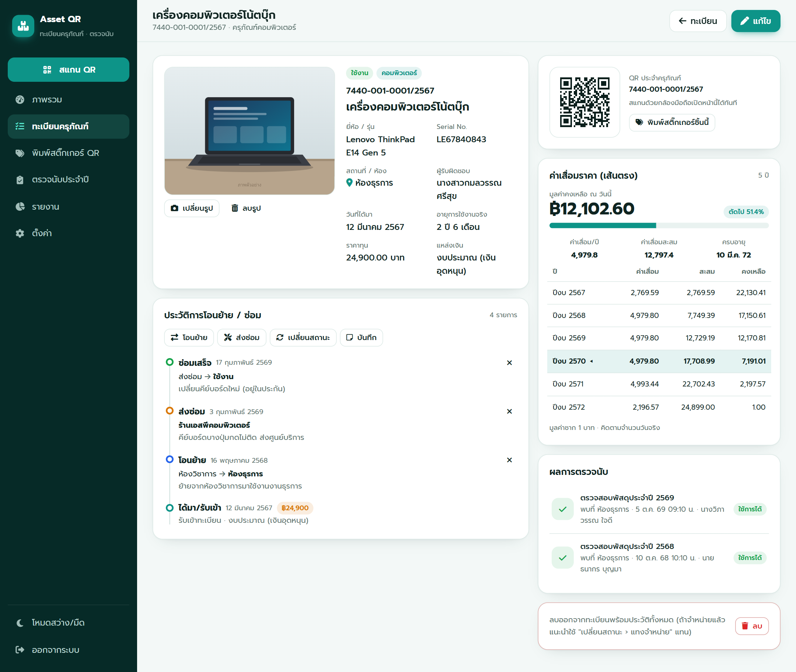Open พิมพ์สติ๊กเกอร์ QR sidebar item
The height and width of the screenshot is (672, 796).
pyautogui.click(x=69, y=153)
